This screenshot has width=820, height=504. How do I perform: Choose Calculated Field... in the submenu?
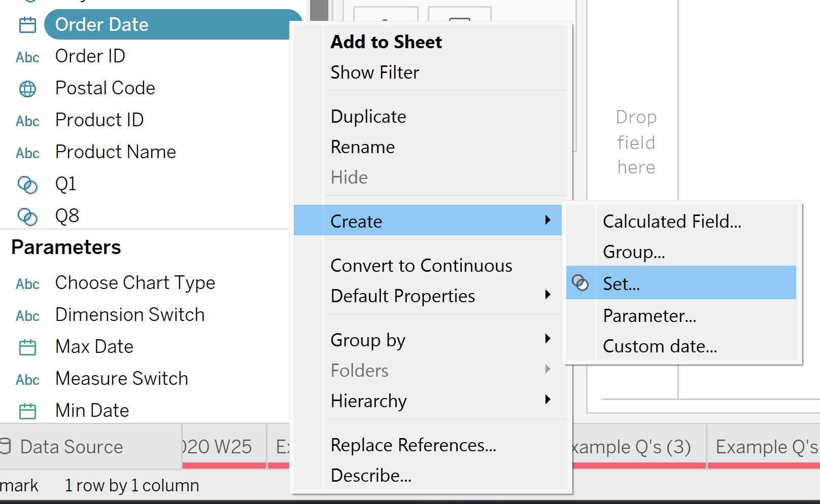pyautogui.click(x=672, y=222)
